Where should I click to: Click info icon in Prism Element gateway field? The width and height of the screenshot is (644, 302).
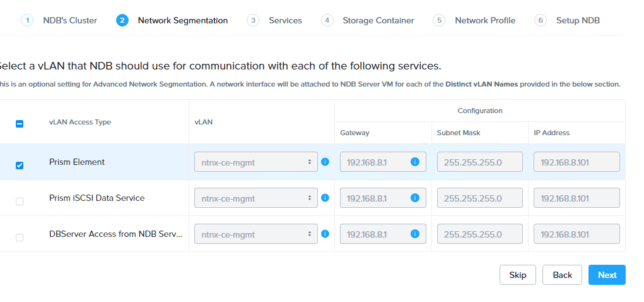click(415, 162)
